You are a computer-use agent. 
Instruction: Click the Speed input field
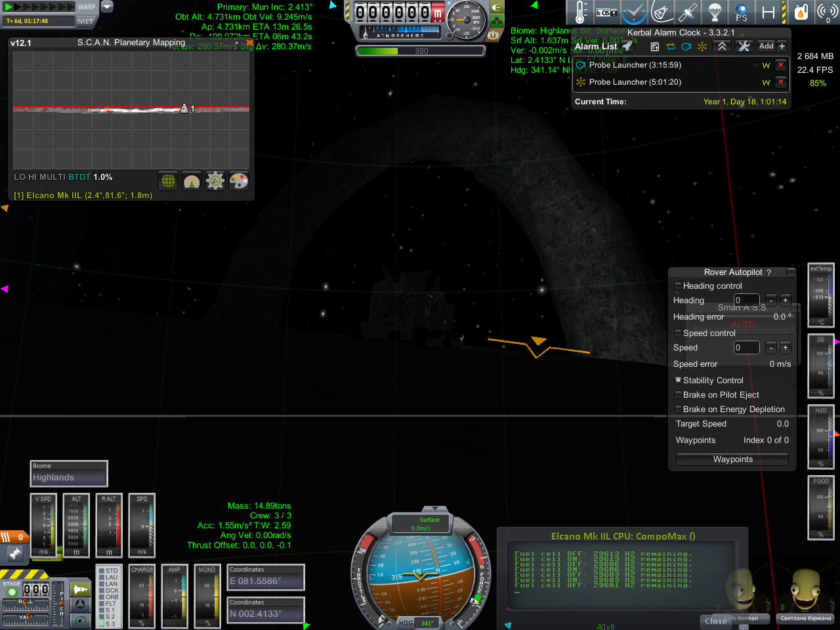[x=746, y=348]
